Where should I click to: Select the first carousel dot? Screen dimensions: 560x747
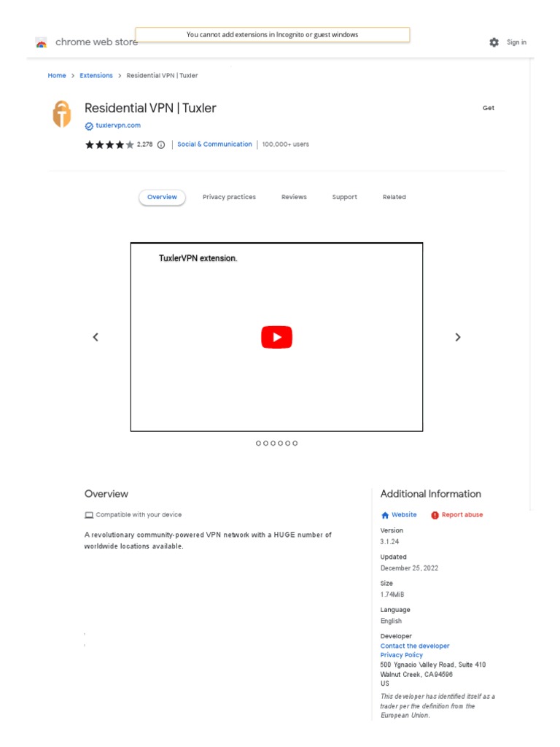tap(259, 444)
